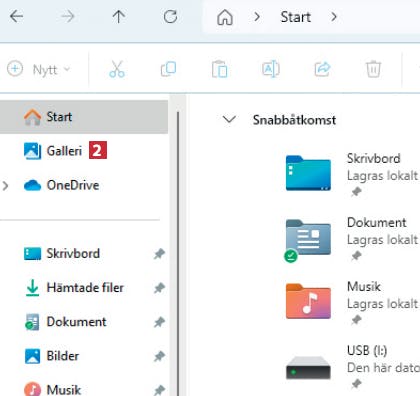Click the Copy icon in toolbar
The height and width of the screenshot is (396, 420).
(168, 69)
